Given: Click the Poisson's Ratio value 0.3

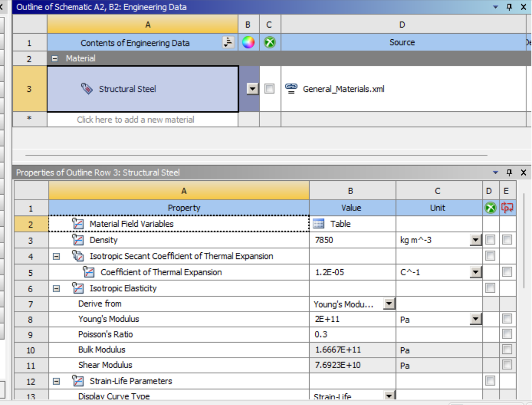Looking at the screenshot, I should tap(321, 335).
